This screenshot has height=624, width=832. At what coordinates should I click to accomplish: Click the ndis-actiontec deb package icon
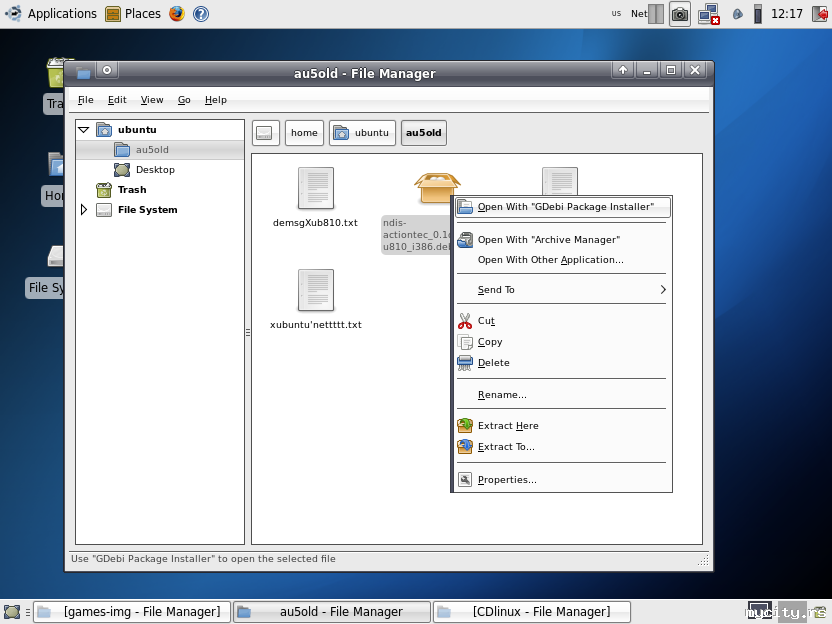pyautogui.click(x=436, y=188)
